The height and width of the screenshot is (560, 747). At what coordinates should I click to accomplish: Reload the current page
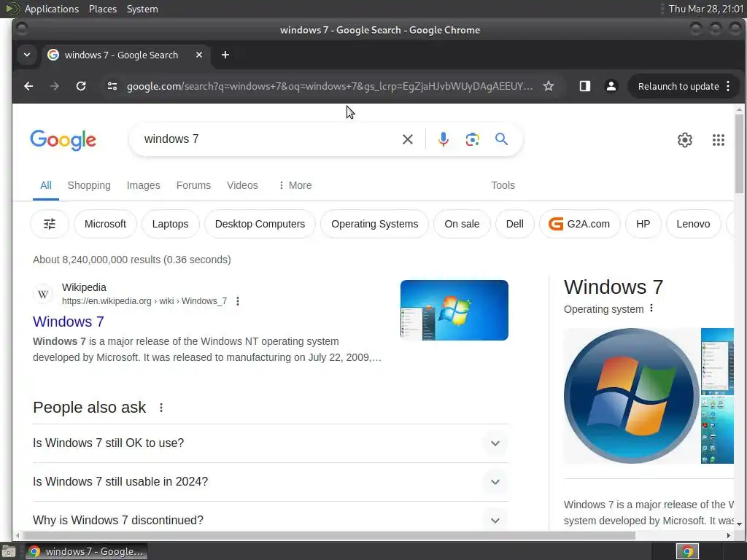coord(81,86)
